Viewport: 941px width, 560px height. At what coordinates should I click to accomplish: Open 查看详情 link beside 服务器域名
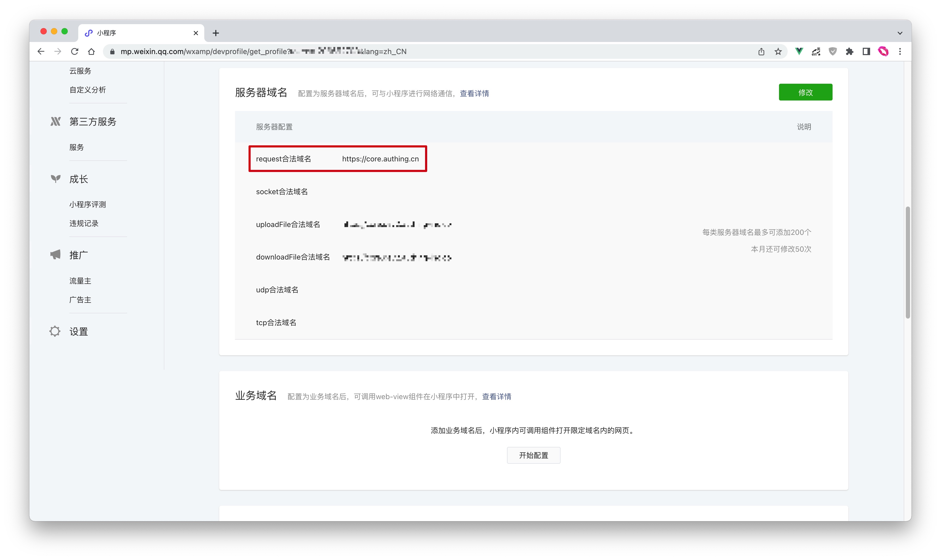[x=474, y=94]
